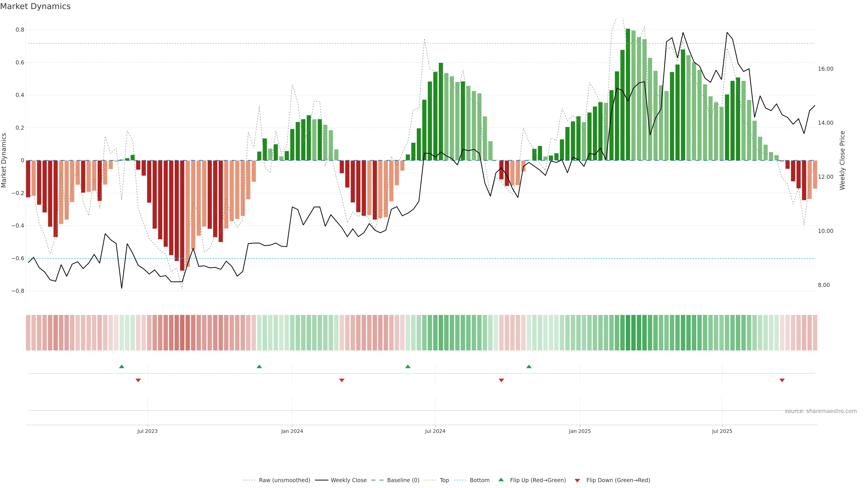Click the first green flip-up triangle before Jul 2023
This screenshot has width=868, height=488.
[122, 366]
